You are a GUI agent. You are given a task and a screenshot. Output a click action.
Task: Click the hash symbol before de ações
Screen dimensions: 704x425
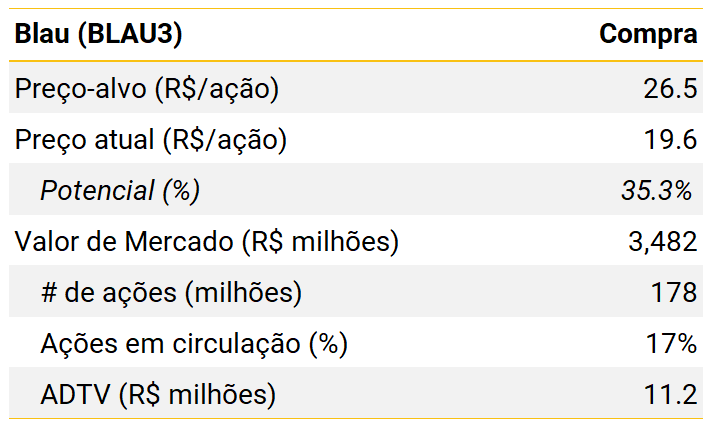tap(50, 292)
